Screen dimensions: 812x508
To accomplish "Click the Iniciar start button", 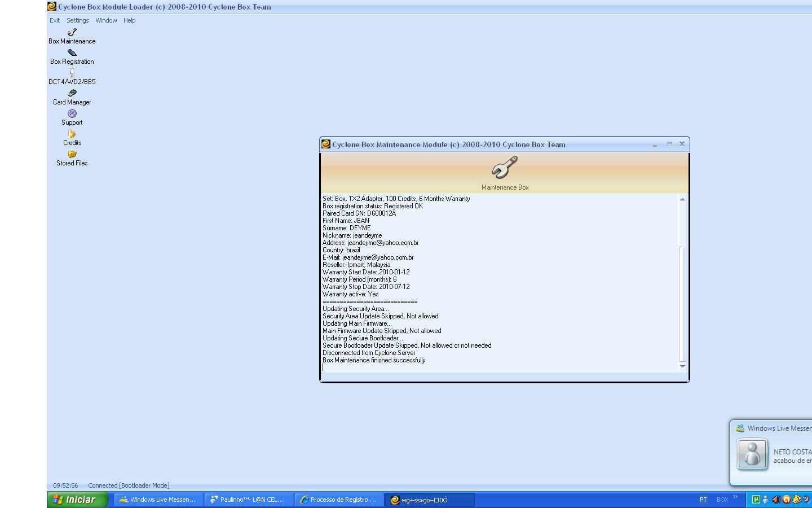I will 78,500.
